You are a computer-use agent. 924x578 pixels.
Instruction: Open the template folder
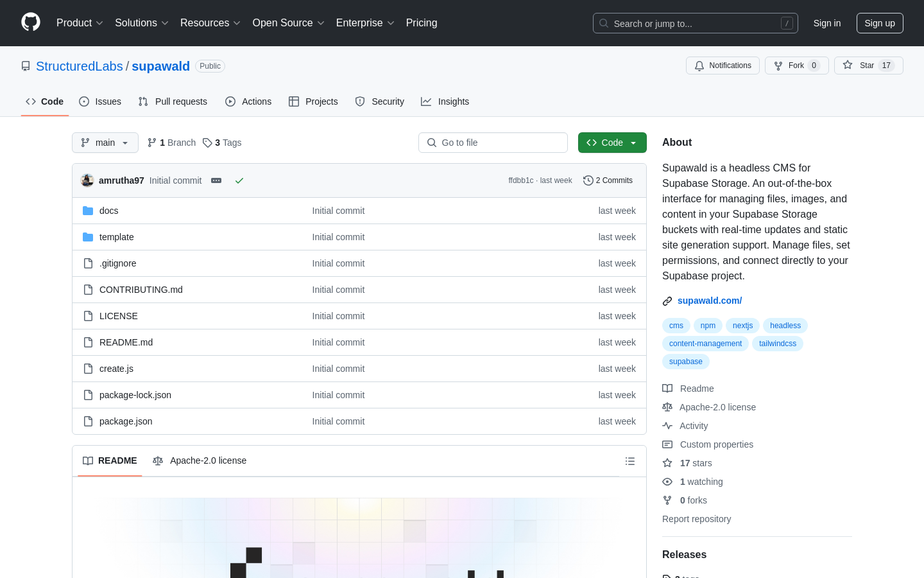(x=117, y=237)
